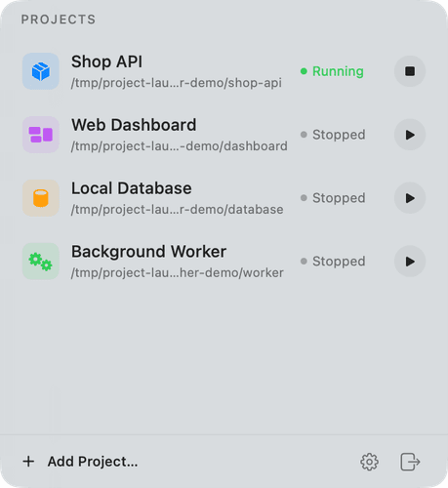
Task: Select the Shop API project title
Action: coord(106,61)
